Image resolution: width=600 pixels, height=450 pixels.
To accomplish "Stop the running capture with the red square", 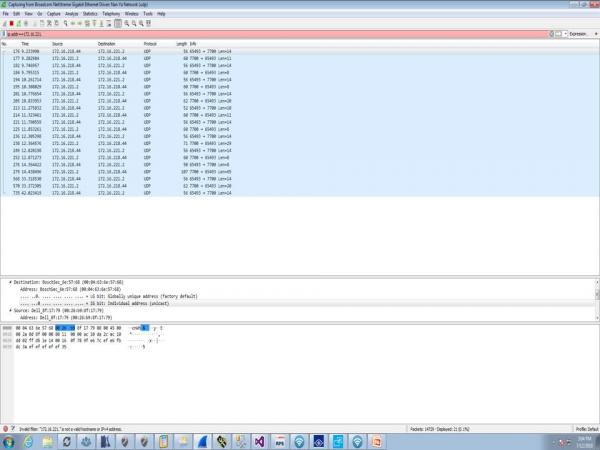I will pos(11,23).
